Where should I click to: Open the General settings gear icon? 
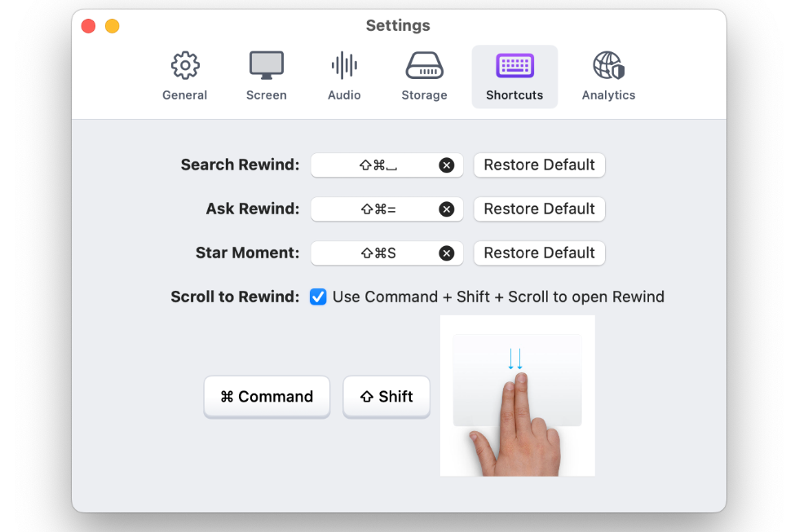185,66
